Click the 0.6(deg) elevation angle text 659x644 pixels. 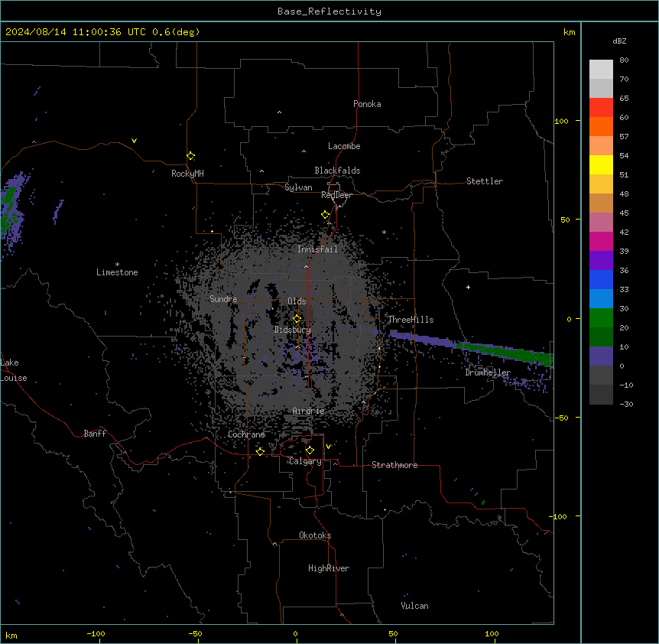pyautogui.click(x=176, y=32)
